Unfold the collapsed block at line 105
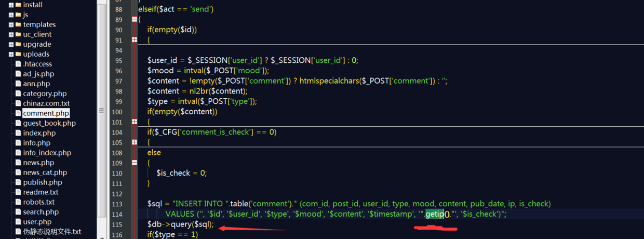 point(135,142)
